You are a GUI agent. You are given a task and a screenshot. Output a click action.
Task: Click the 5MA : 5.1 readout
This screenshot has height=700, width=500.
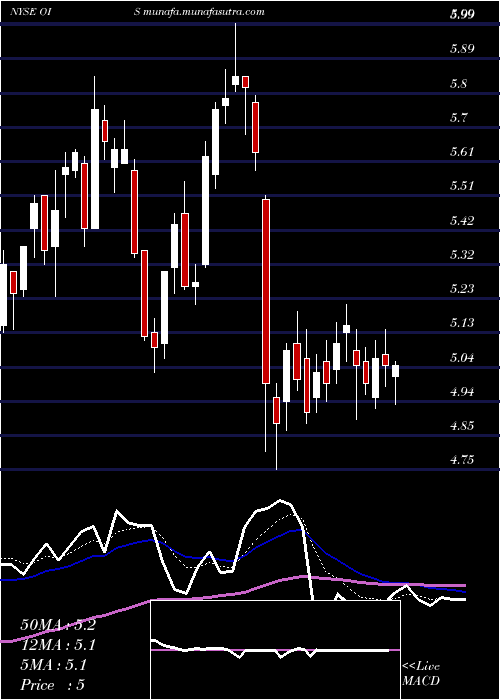(54, 665)
